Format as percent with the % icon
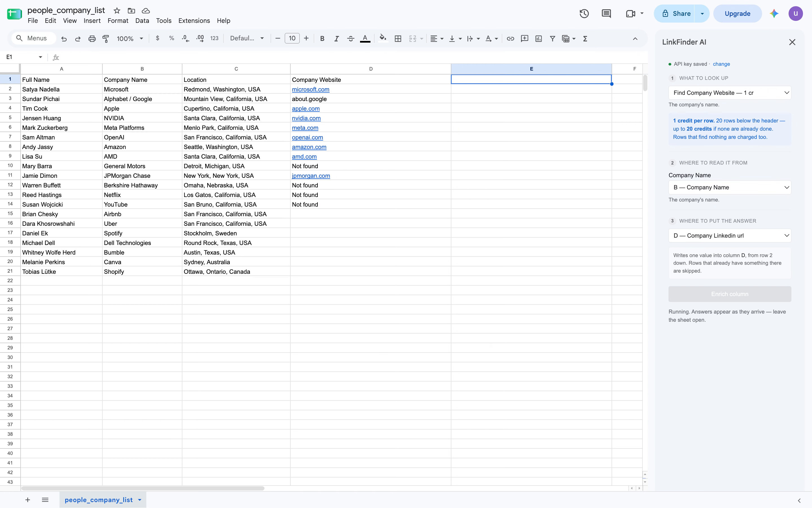The image size is (812, 508). tap(171, 38)
